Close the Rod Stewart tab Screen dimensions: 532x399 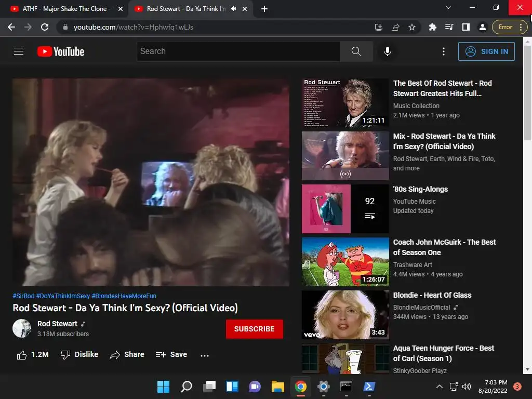point(245,9)
